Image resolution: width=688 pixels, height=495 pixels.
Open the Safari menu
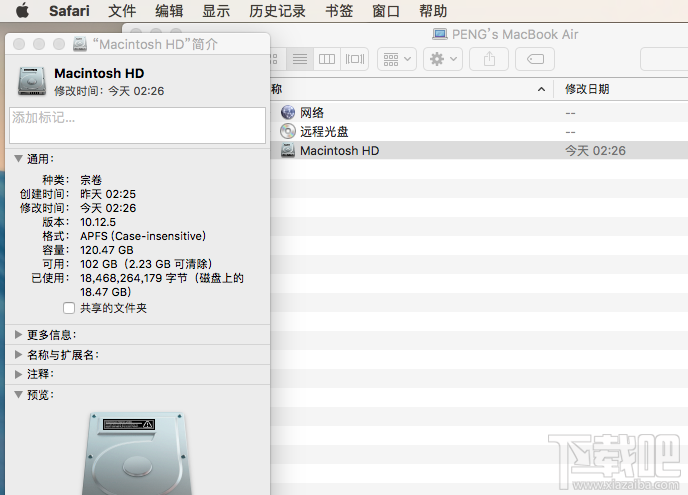tap(69, 11)
